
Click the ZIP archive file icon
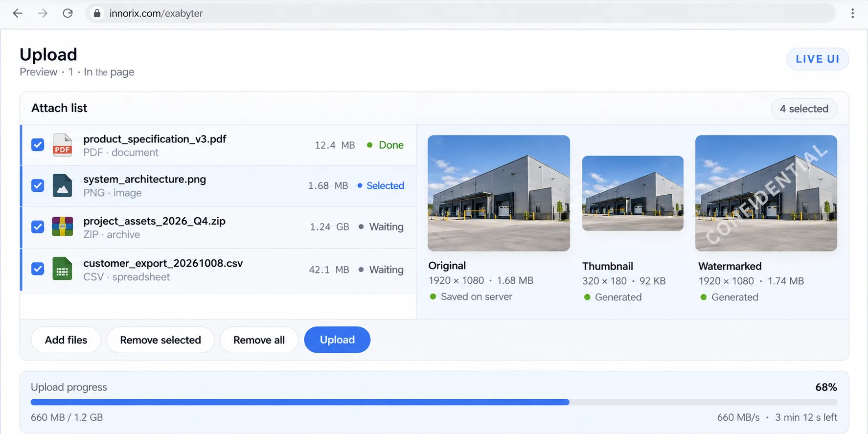(x=62, y=227)
